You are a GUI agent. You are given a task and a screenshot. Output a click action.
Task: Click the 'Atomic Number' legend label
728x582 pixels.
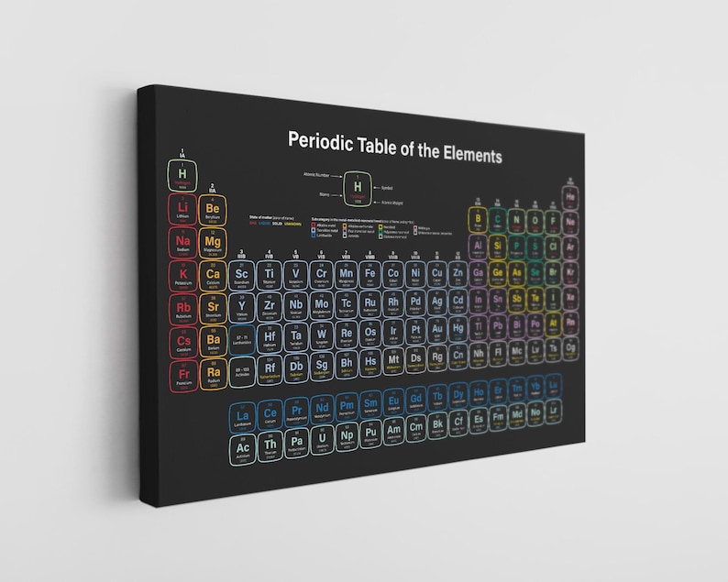[317, 175]
